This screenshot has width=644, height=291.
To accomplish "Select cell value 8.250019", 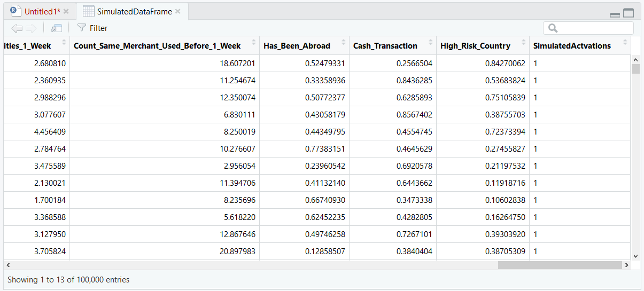I will coord(239,132).
